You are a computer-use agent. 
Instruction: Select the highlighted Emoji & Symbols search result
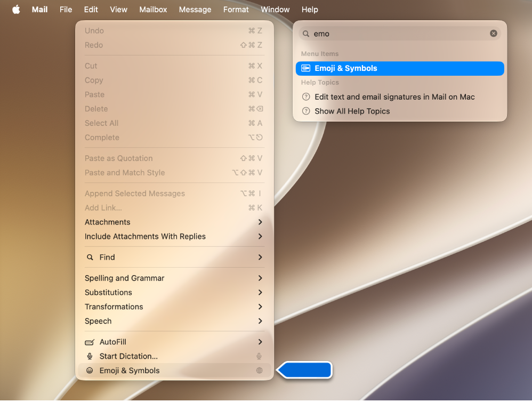click(x=400, y=68)
